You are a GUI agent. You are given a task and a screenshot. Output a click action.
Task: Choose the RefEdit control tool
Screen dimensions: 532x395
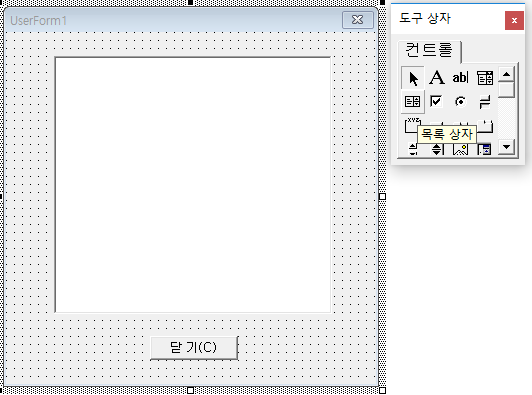[484, 149]
